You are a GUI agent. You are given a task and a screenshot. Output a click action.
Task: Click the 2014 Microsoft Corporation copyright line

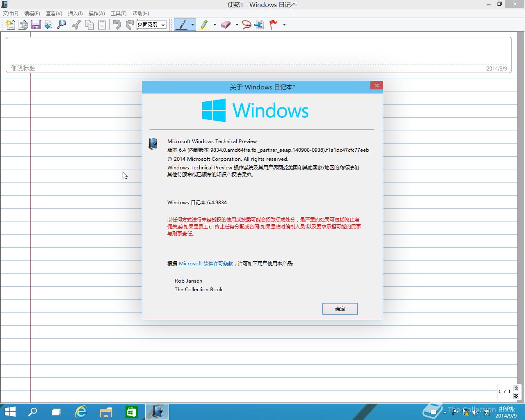(228, 159)
